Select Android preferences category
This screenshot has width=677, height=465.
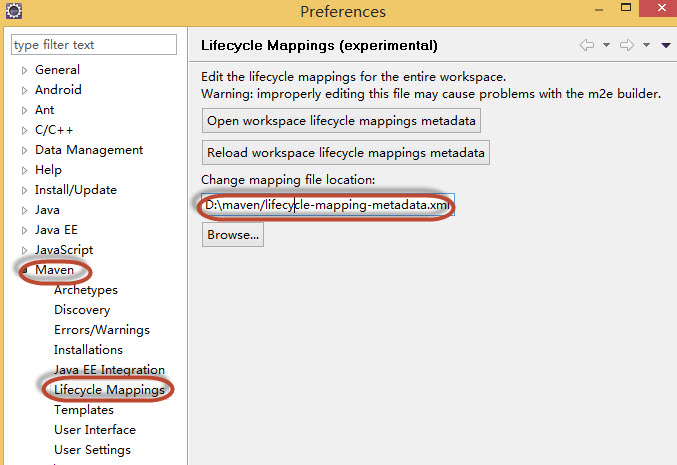58,89
